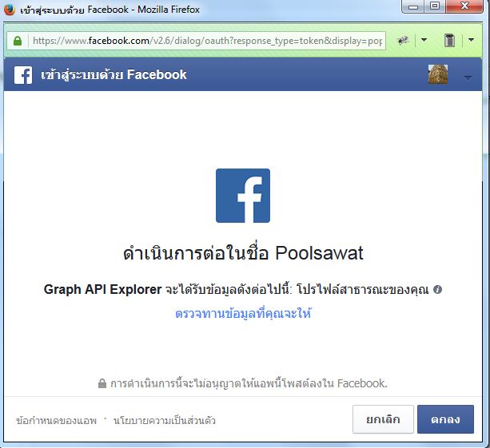The height and width of the screenshot is (448, 490).
Task: Open the ข้อกำหนดของแอพ link
Action: pos(57,421)
